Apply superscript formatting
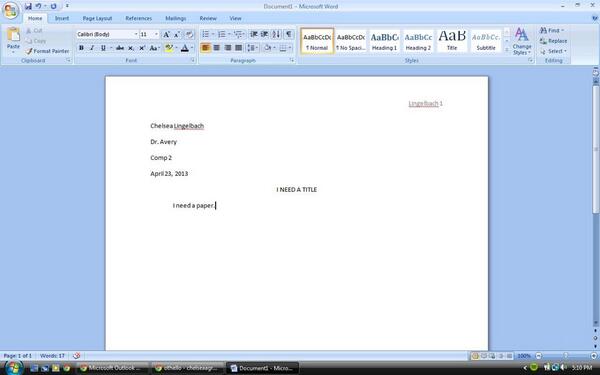600x375 pixels. (142, 48)
